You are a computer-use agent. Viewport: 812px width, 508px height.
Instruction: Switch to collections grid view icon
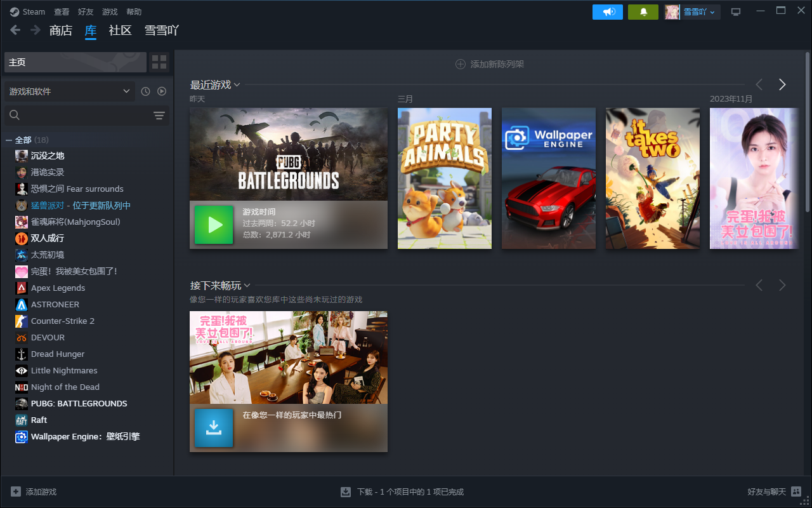point(159,62)
